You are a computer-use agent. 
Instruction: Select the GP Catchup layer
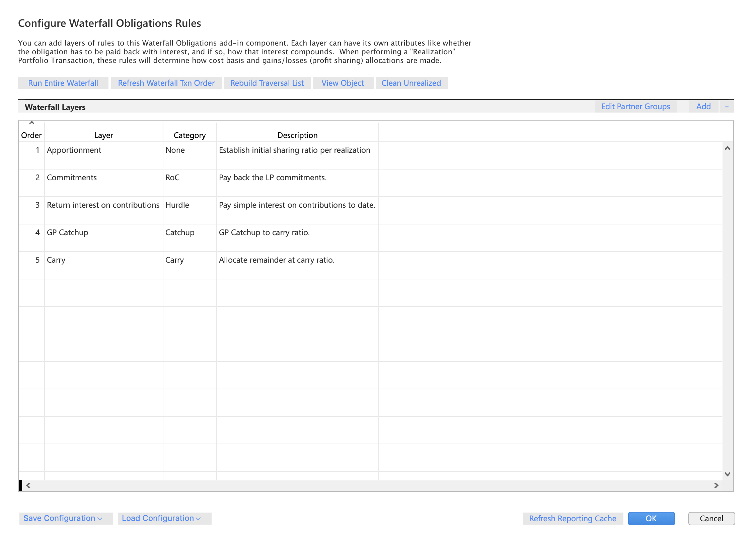pyautogui.click(x=104, y=238)
